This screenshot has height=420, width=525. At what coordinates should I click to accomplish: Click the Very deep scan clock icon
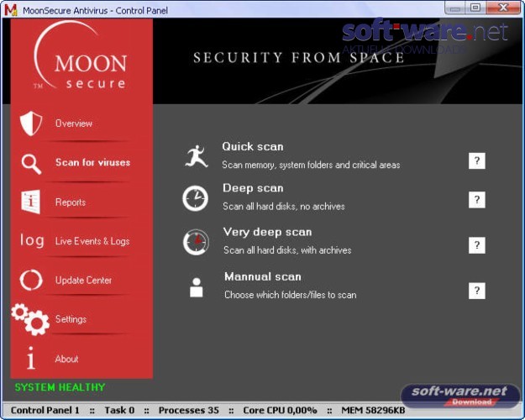[x=196, y=242]
